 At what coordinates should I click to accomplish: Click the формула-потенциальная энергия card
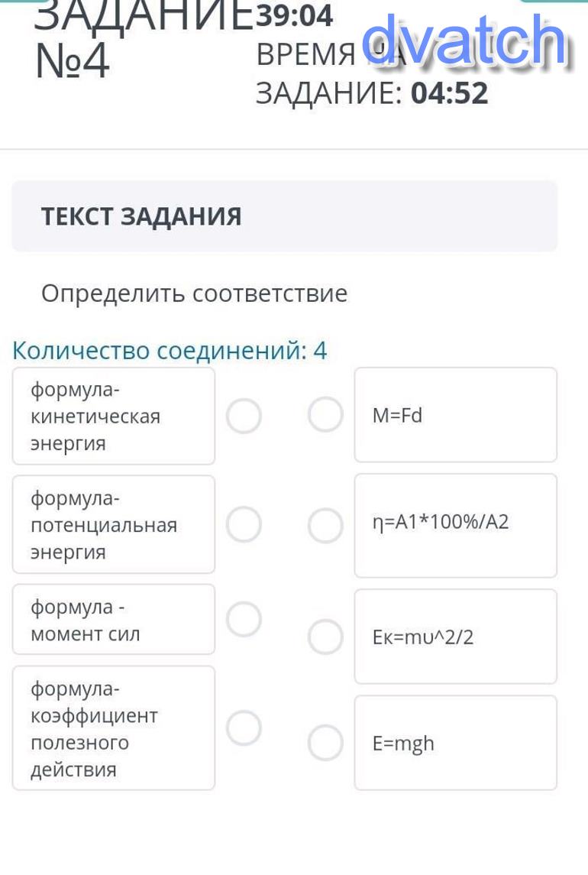click(x=113, y=525)
